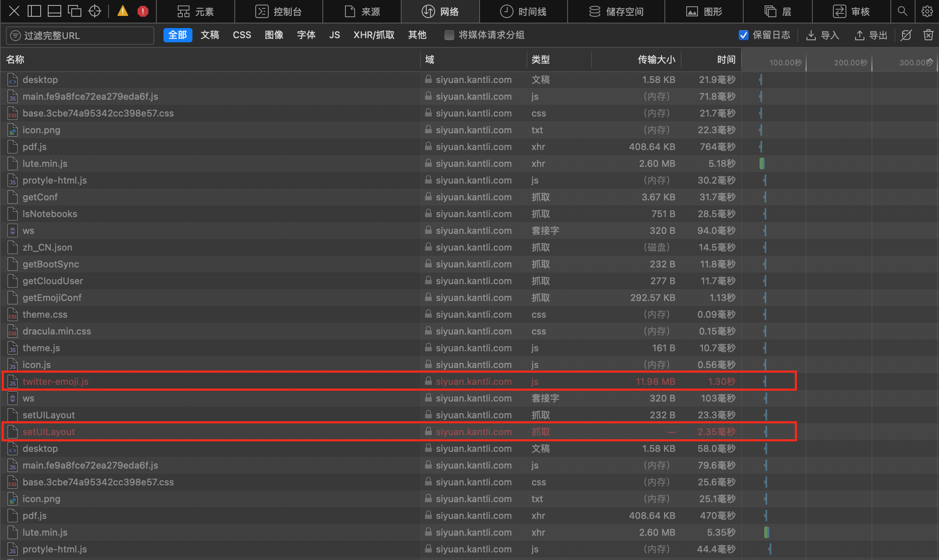The height and width of the screenshot is (560, 939).
Task: Filter requests by 图像
Action: (x=274, y=35)
